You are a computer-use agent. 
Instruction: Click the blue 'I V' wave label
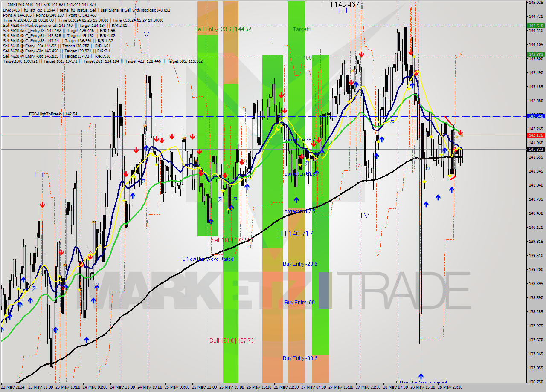click(x=365, y=216)
